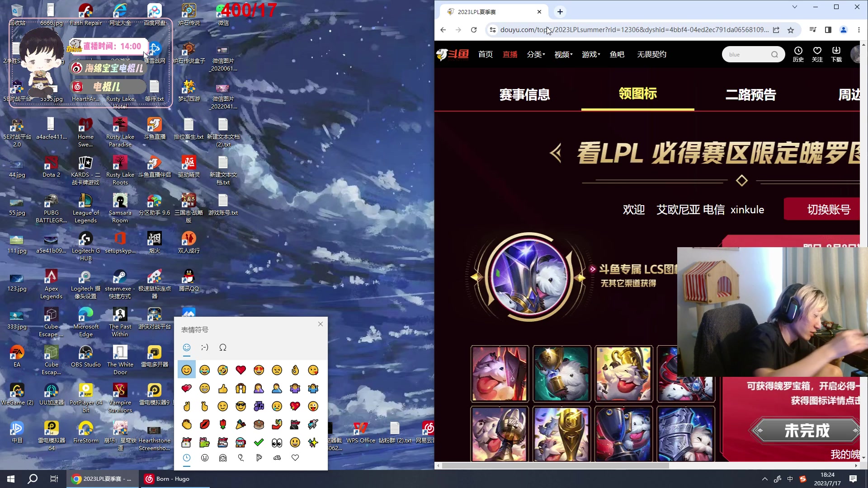Click the Douyu logo in the site header
868x488 pixels.
453,54
